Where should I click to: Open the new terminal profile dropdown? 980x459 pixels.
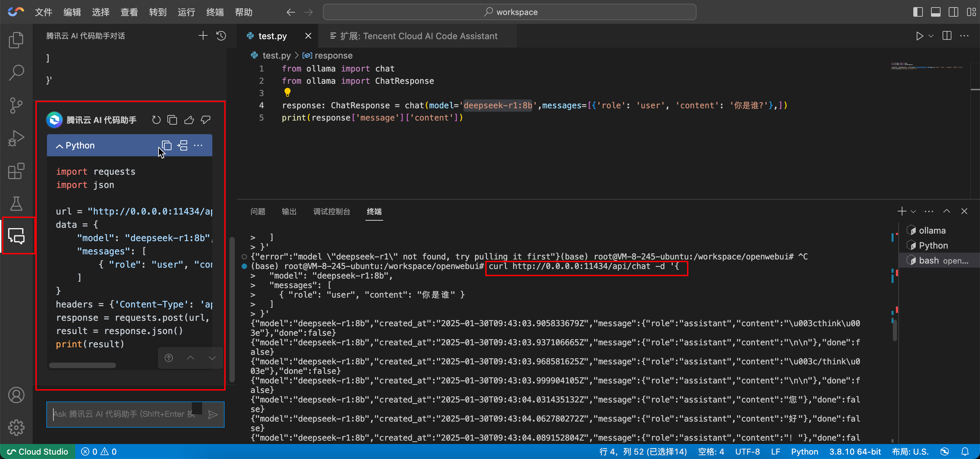tap(913, 211)
